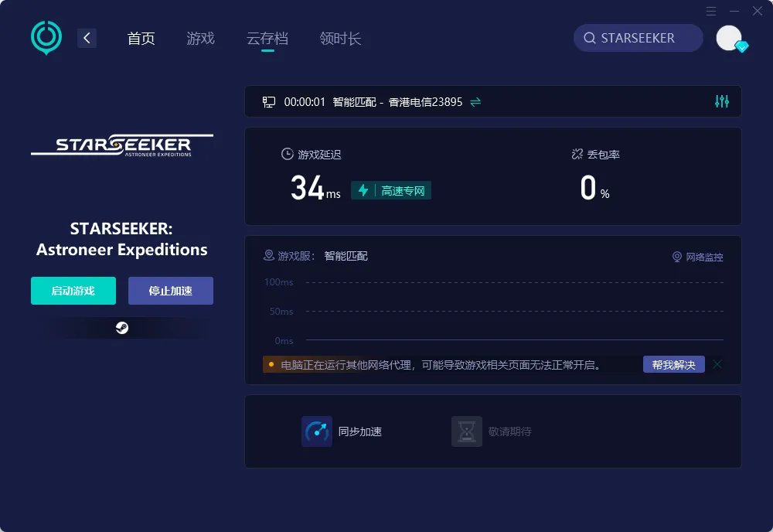This screenshot has height=532, width=773.
Task: Click the teal accelerator logo icon
Action: tap(46, 37)
